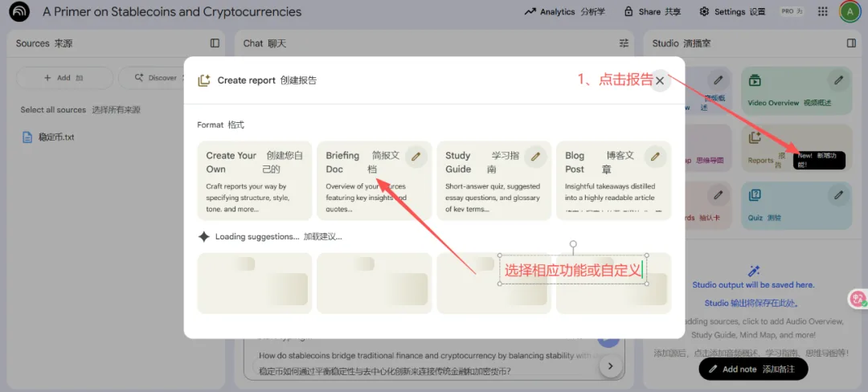This screenshot has width=868, height=392.
Task: Click the suggested stablecoins question in chat
Action: (426, 363)
